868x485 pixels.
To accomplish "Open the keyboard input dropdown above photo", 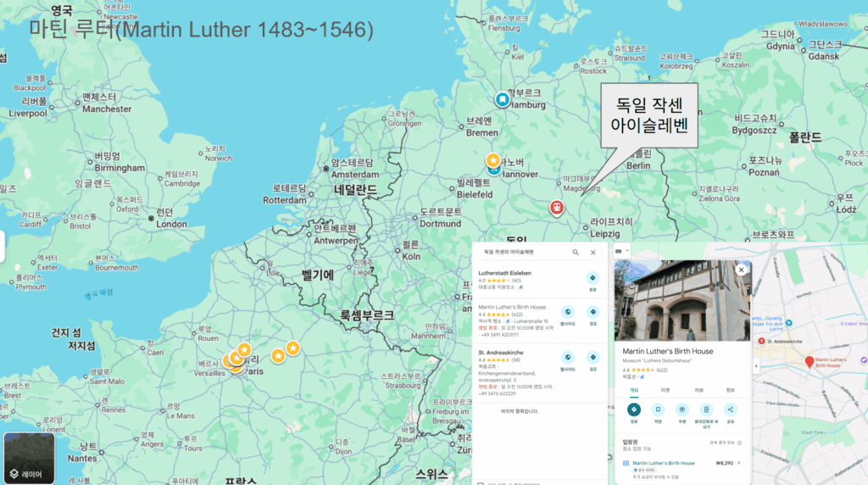I will [x=621, y=251].
